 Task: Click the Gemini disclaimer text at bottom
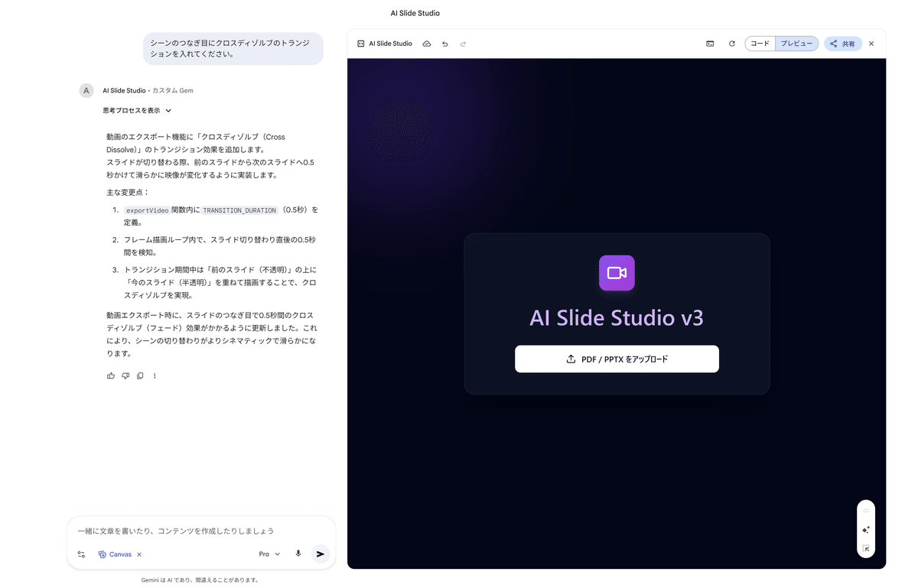point(200,580)
